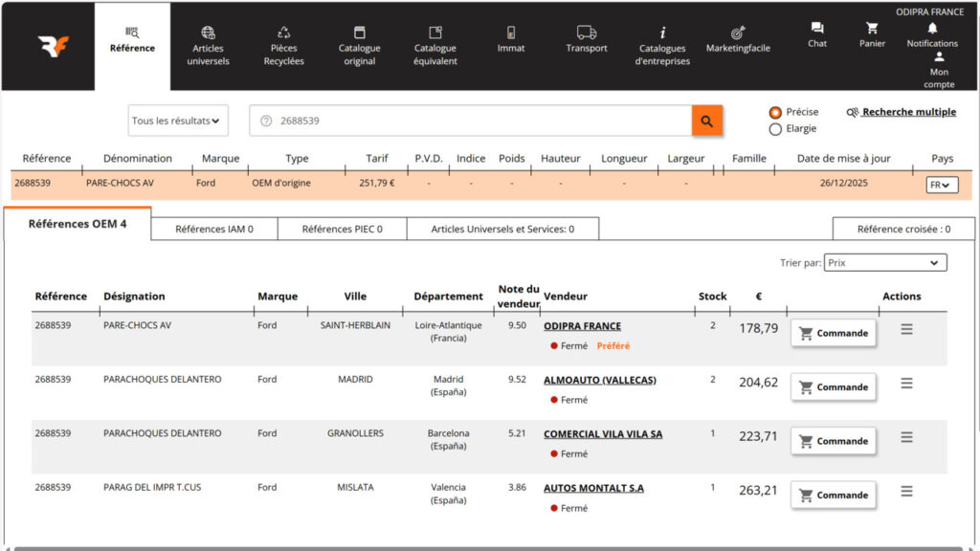
Task: Open the Références PIEC 0 tab
Action: pos(342,229)
